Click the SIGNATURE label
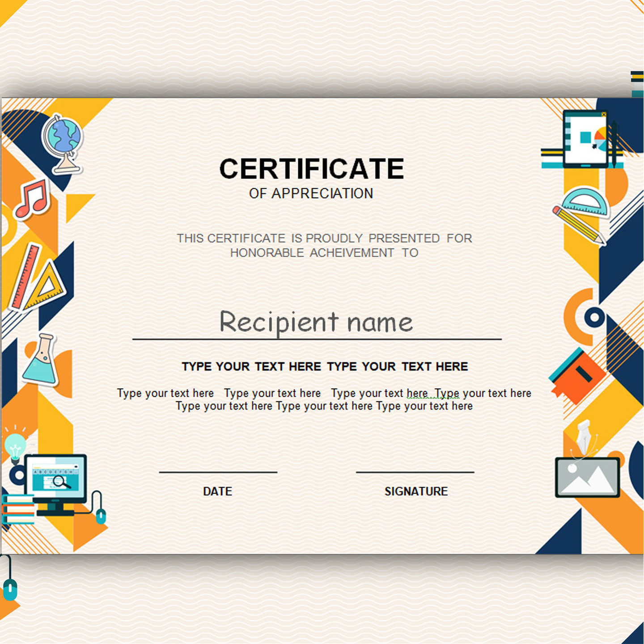644x644 pixels. [x=416, y=491]
